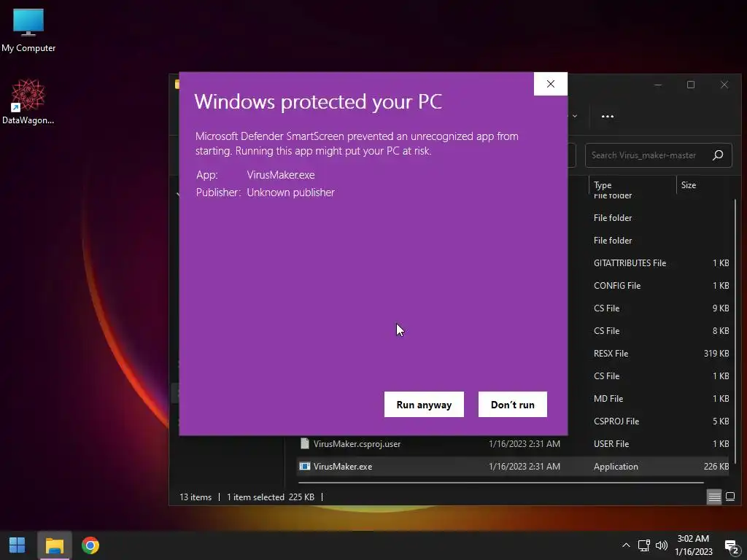This screenshot has width=747, height=560.
Task: Open the Windows Start menu
Action: click(x=18, y=545)
